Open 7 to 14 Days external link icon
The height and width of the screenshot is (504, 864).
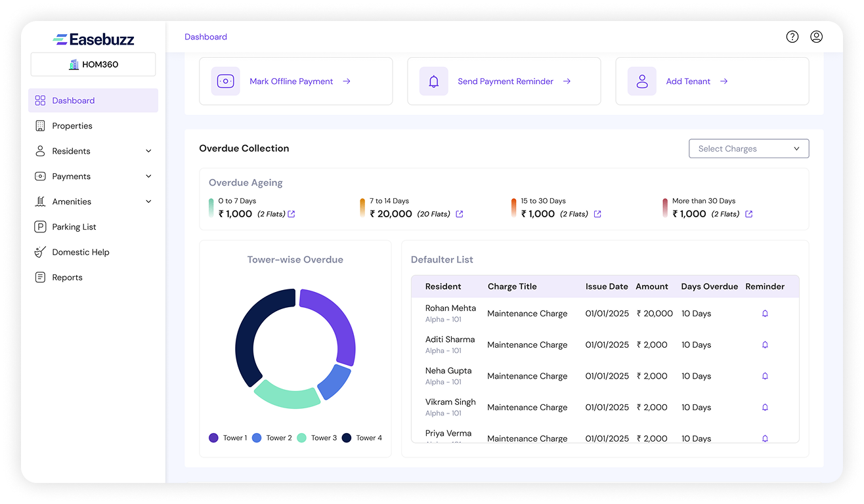coord(460,214)
